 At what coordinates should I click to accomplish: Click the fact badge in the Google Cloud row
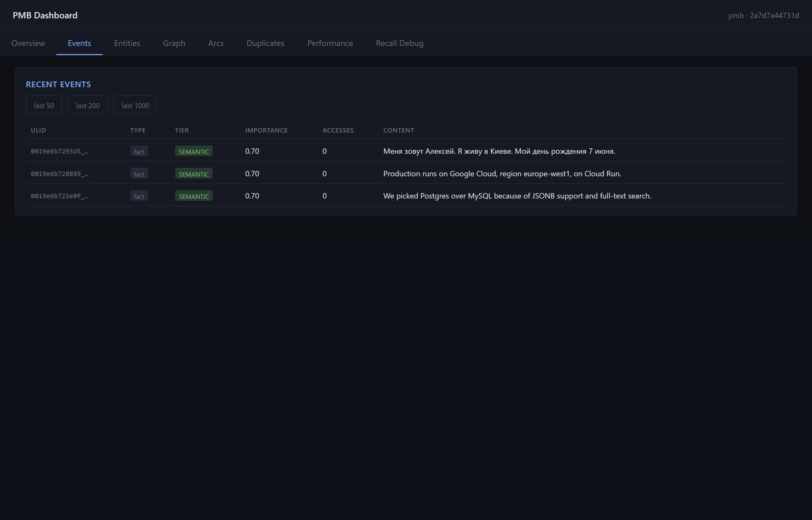pyautogui.click(x=139, y=173)
